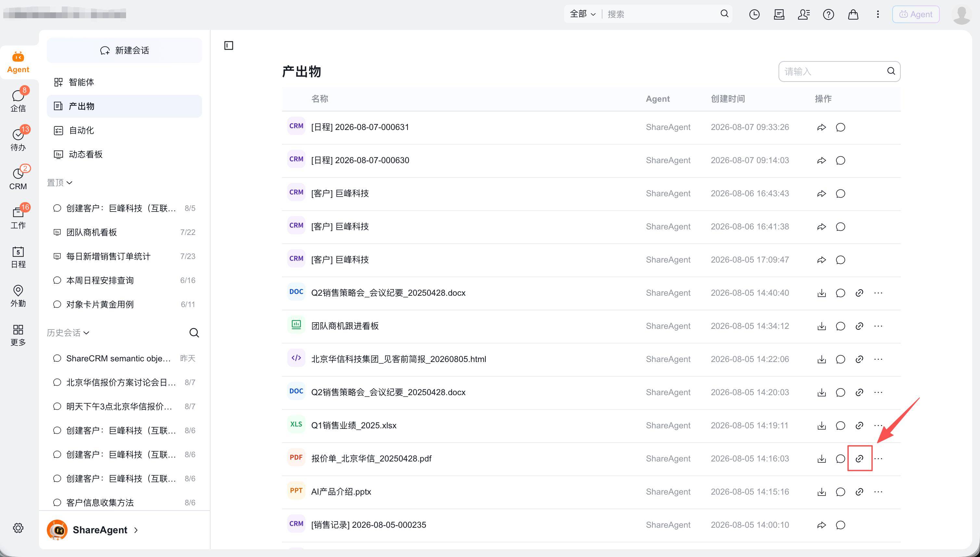Open the user avatar profile
The height and width of the screenshot is (557, 980).
point(961,15)
